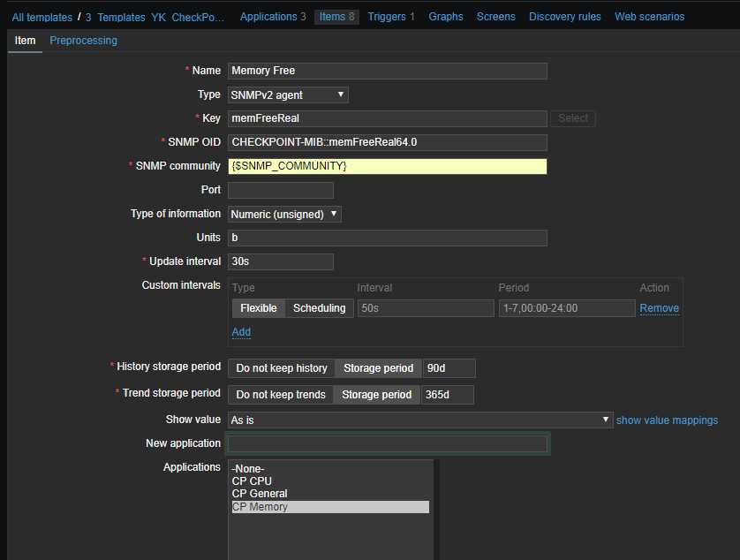
Task: Switch to the Preprocessing tab
Action: coord(83,41)
